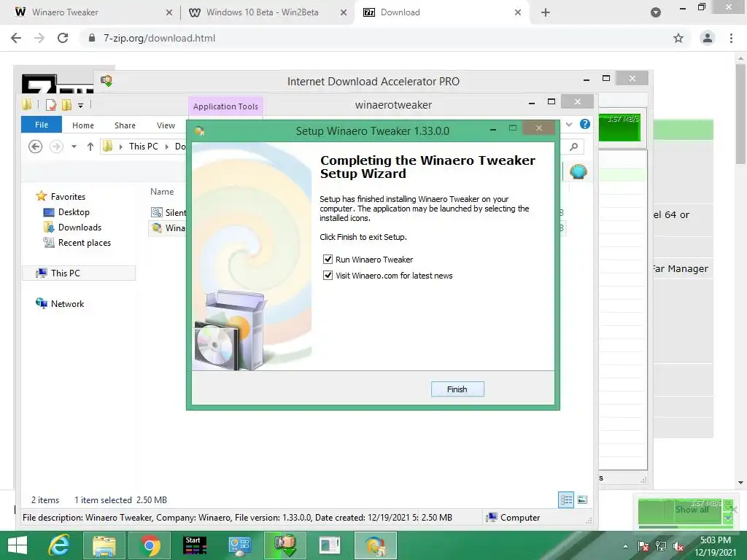This screenshot has height=560, width=747.
Task: Expand the arrow after This PC in the breadcrumb
Action: [x=167, y=147]
